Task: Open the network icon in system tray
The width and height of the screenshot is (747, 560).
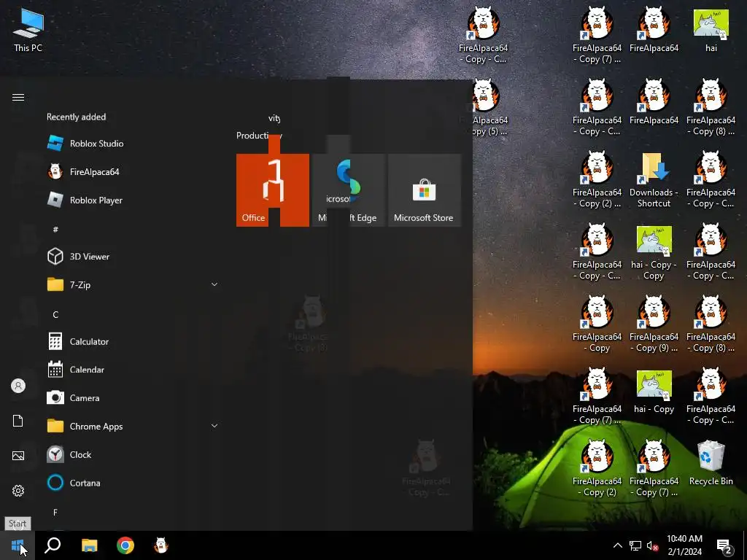Action: (x=635, y=545)
